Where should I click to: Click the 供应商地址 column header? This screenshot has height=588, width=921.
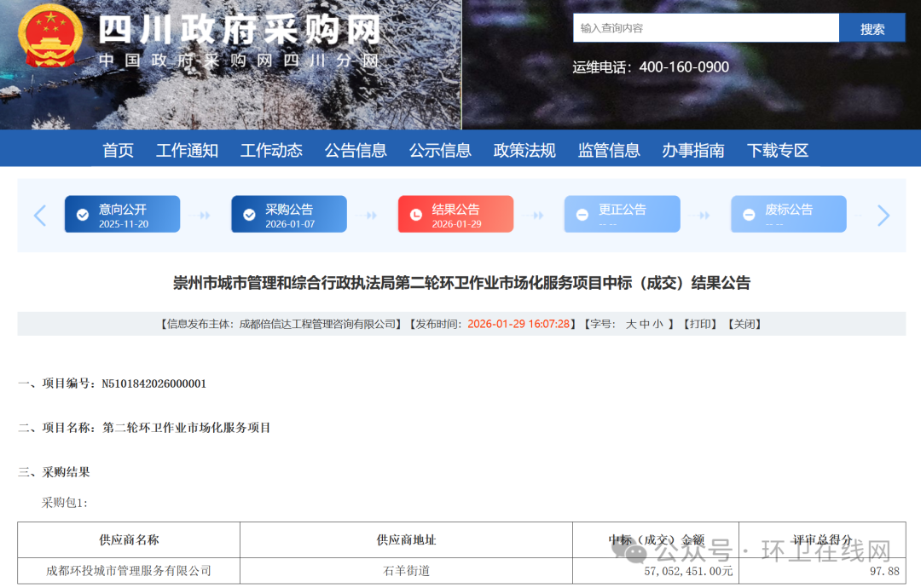pos(407,540)
